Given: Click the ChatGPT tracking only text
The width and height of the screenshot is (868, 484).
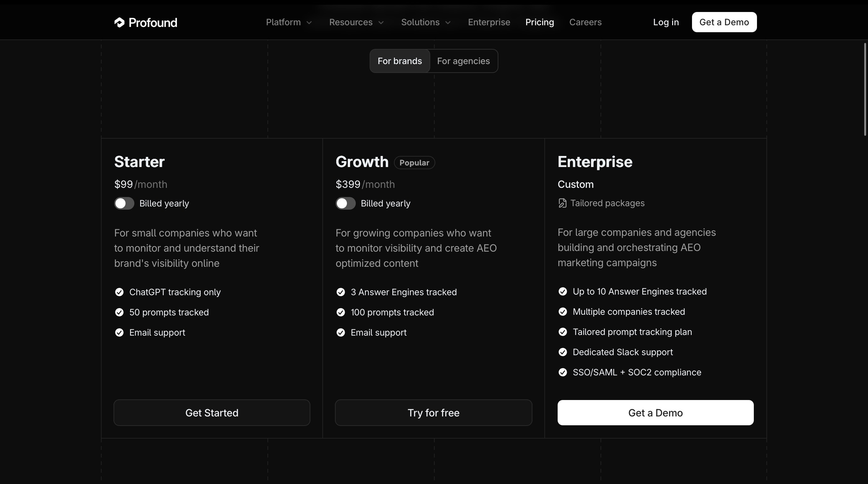Looking at the screenshot, I should (x=175, y=292).
